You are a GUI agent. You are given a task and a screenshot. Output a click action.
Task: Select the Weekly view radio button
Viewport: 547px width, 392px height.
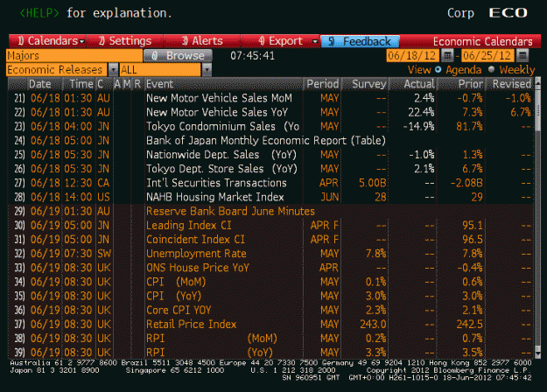point(492,69)
